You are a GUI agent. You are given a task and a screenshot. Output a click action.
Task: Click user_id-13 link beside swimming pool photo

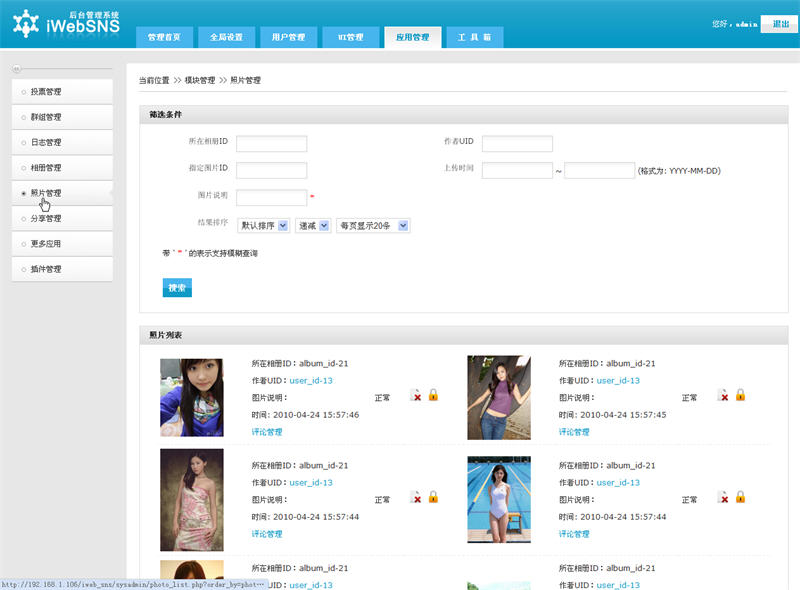pyautogui.click(x=618, y=483)
